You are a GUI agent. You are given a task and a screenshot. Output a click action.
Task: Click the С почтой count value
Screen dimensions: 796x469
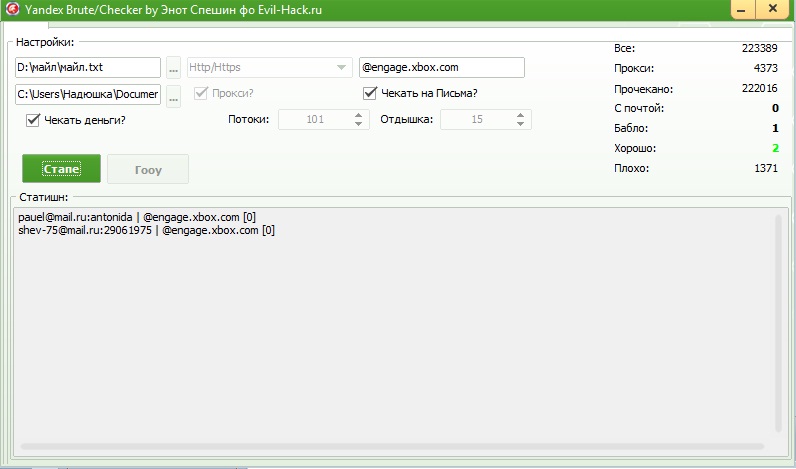(x=775, y=108)
